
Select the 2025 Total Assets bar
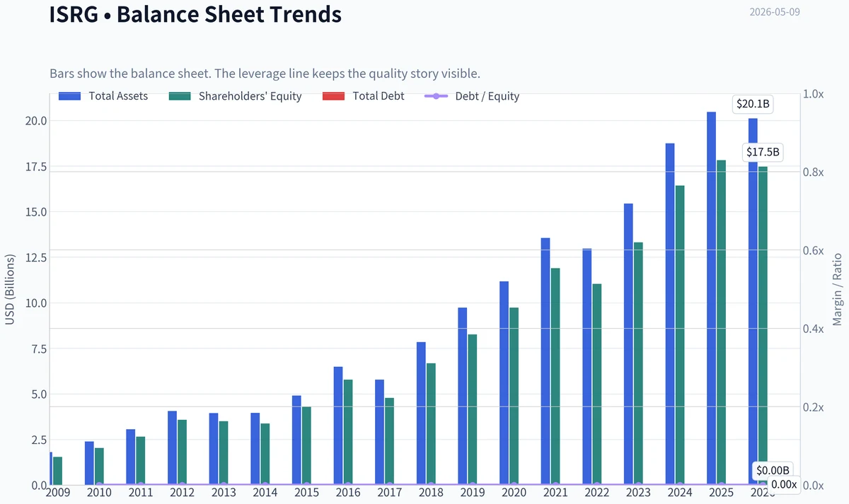(711, 298)
